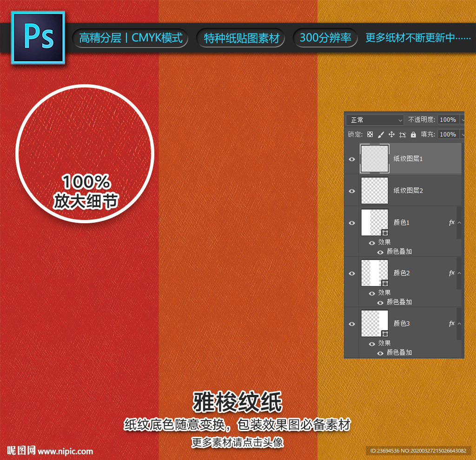Toggle lock image pixels brush icon

381,134
